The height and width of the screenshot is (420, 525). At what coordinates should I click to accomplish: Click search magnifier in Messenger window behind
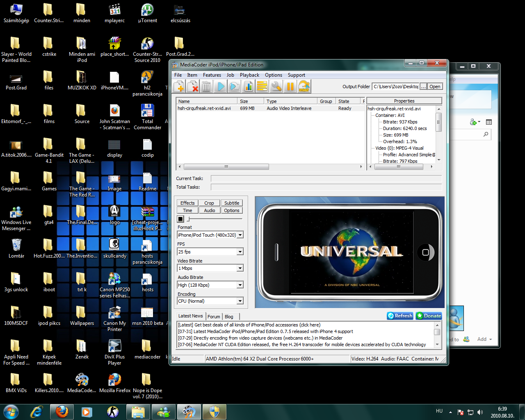[486, 134]
